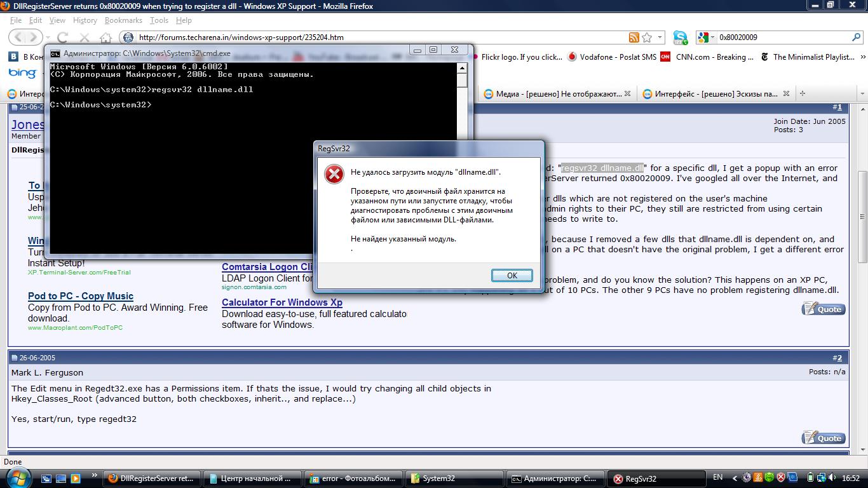Open the Windows Start menu orb
The width and height of the screenshot is (868, 488).
coord(17,478)
